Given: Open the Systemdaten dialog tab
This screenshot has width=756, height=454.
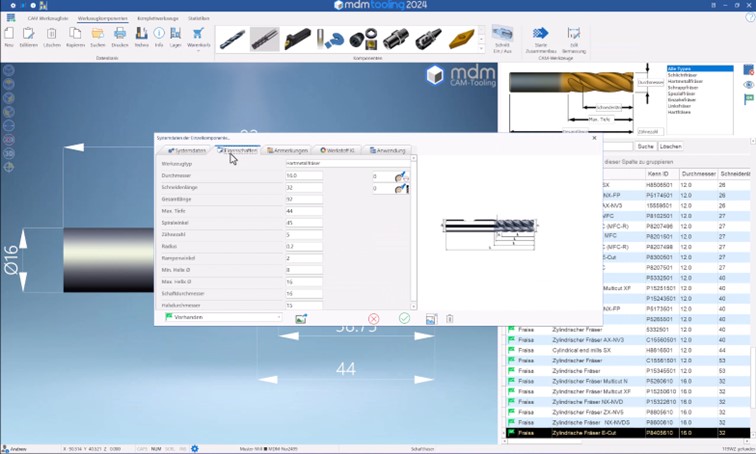Looking at the screenshot, I should point(187,150).
